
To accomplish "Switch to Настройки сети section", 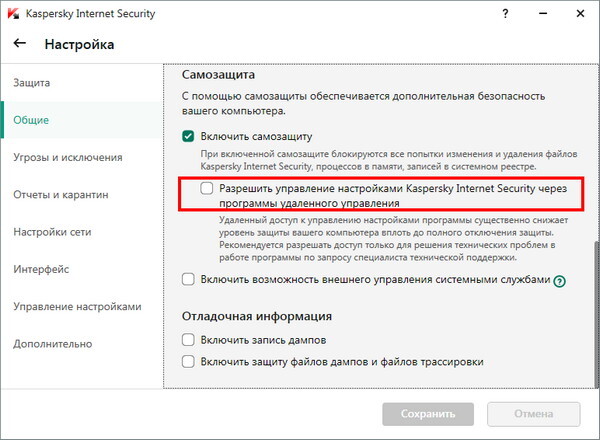I will [x=52, y=232].
